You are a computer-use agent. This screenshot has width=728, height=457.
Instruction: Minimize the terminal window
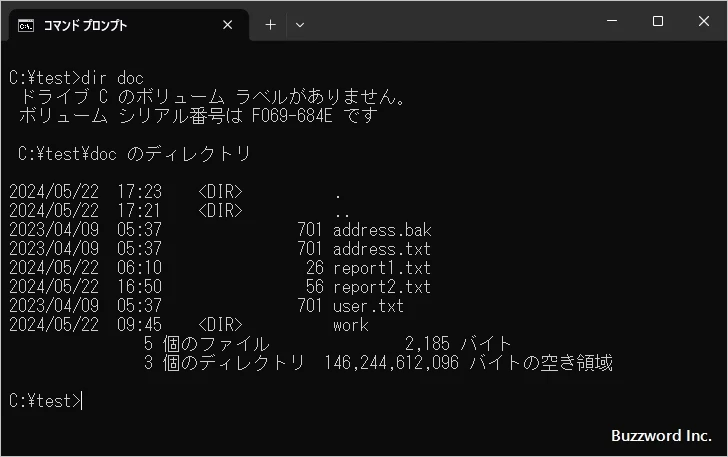point(612,21)
